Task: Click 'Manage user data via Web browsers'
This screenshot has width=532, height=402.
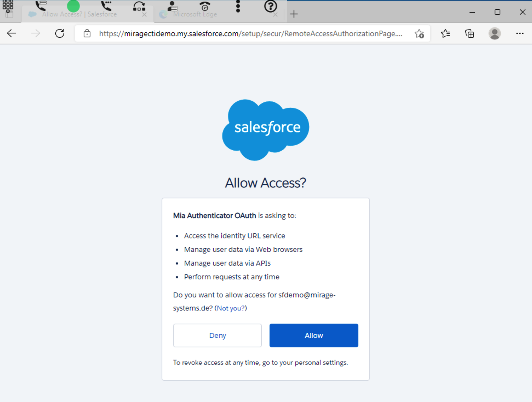Action: click(243, 249)
